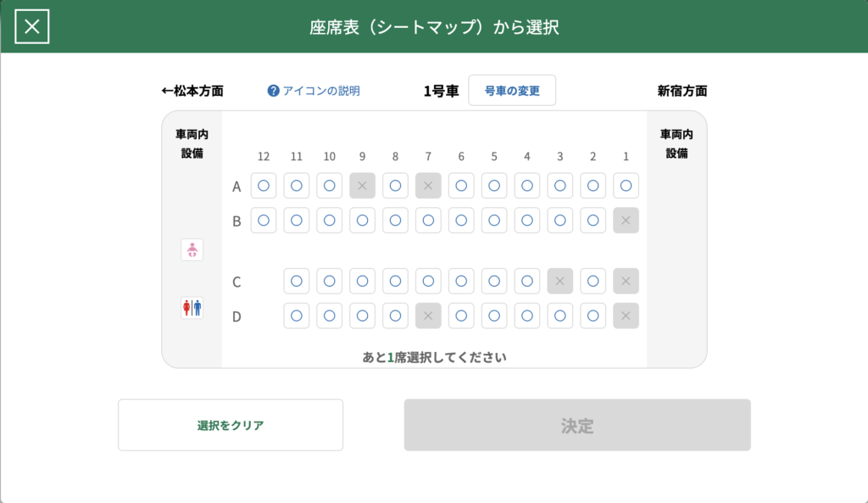The height and width of the screenshot is (503, 868).
Task: Open the アイコンの説明 link
Action: (x=321, y=91)
